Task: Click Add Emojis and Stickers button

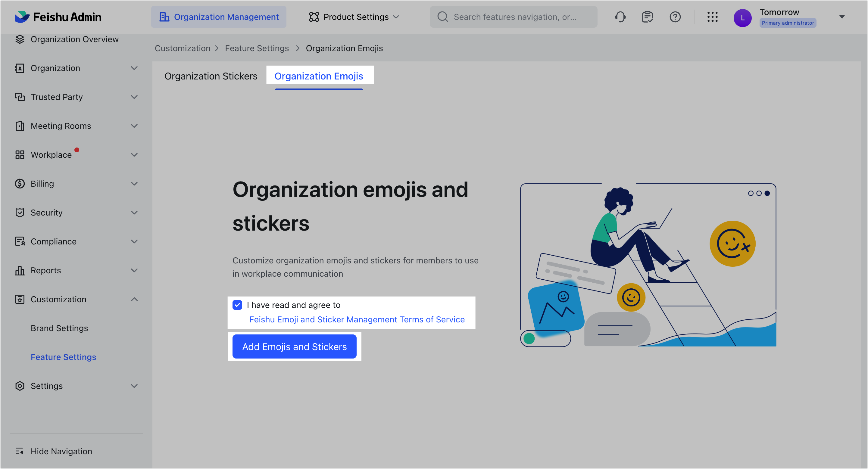Action: (295, 347)
